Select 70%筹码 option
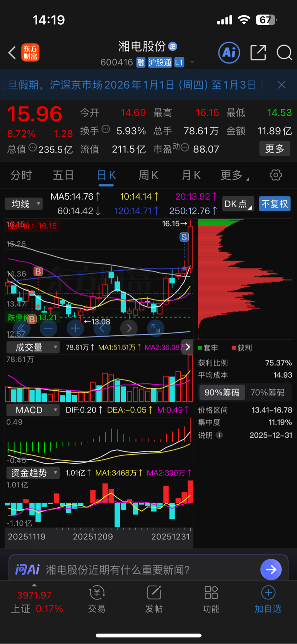Viewport: 297px width, 644px height. pyautogui.click(x=268, y=392)
